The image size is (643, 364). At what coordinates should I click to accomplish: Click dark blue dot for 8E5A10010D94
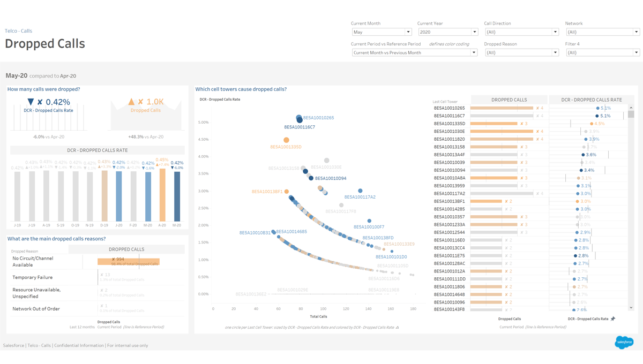tap(311, 178)
